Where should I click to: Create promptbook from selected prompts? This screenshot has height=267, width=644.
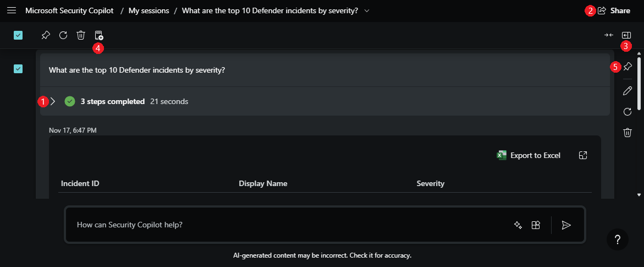(98, 36)
